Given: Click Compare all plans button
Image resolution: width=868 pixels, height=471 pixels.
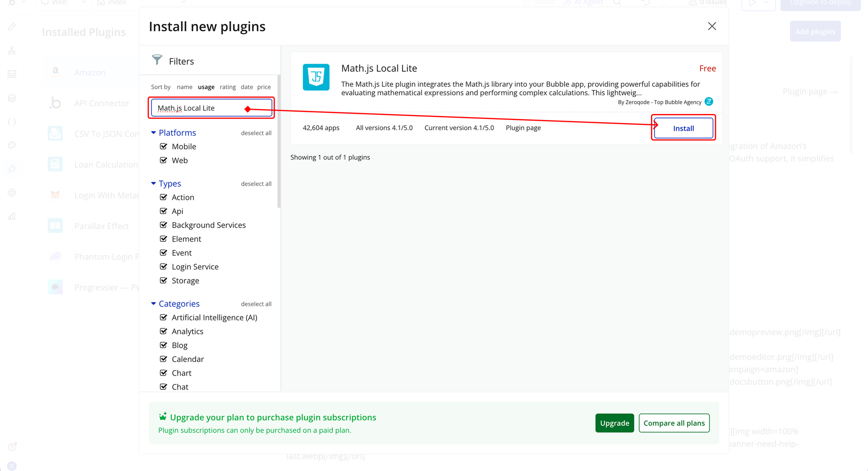Looking at the screenshot, I should (x=674, y=423).
